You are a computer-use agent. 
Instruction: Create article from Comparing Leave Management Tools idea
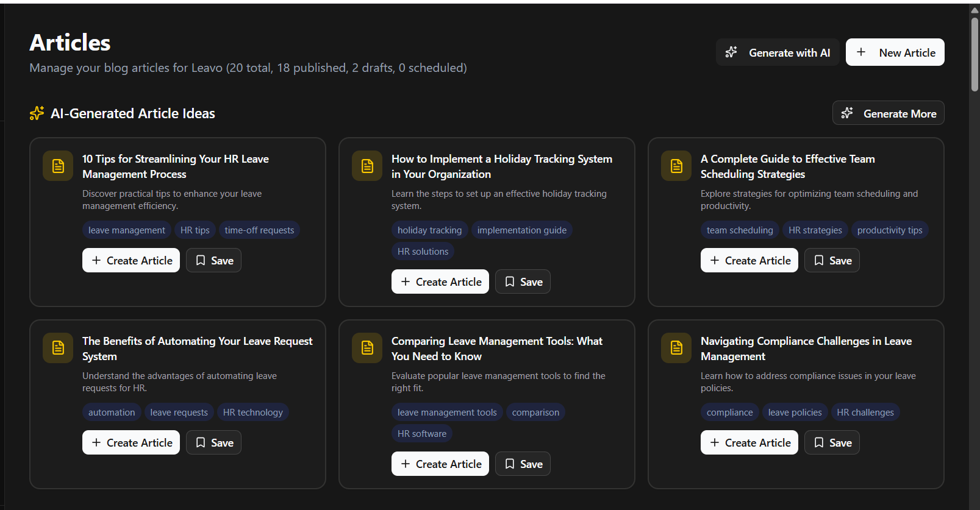[x=440, y=464]
